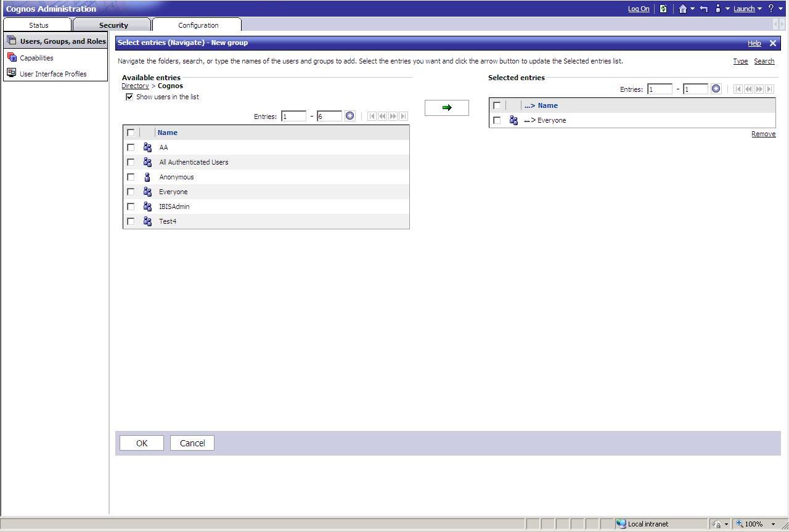This screenshot has height=532, width=789.
Task: Click the entries refresh icon under Available entries
Action: coord(350,116)
